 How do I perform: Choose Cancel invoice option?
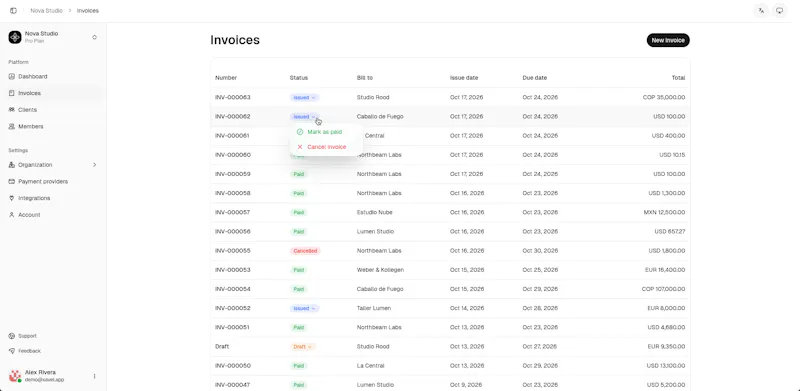click(x=327, y=147)
